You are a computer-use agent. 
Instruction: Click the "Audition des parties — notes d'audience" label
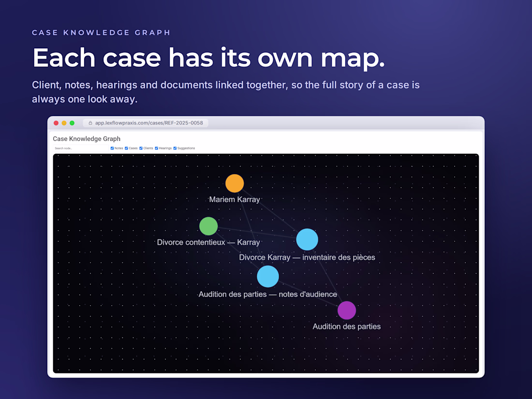[x=268, y=294]
